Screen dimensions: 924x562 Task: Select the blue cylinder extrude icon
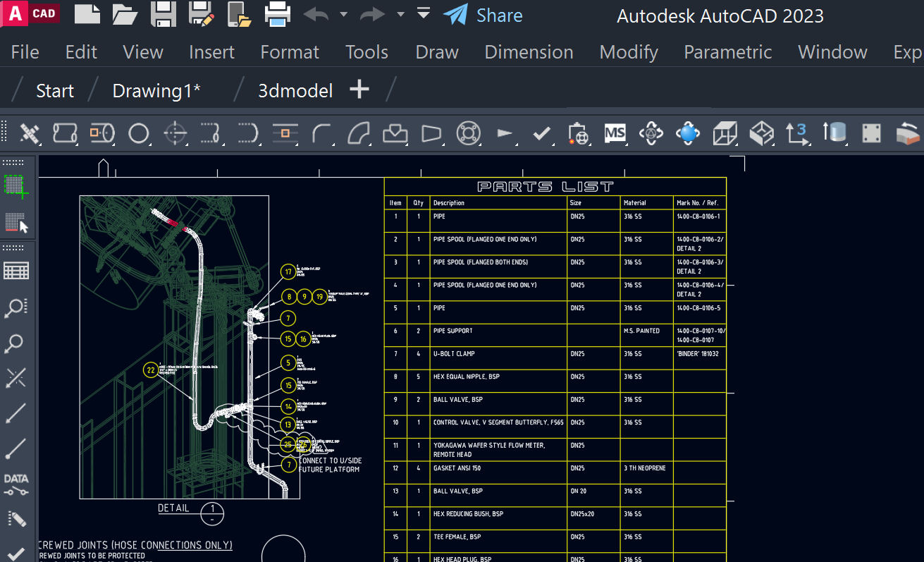click(834, 133)
